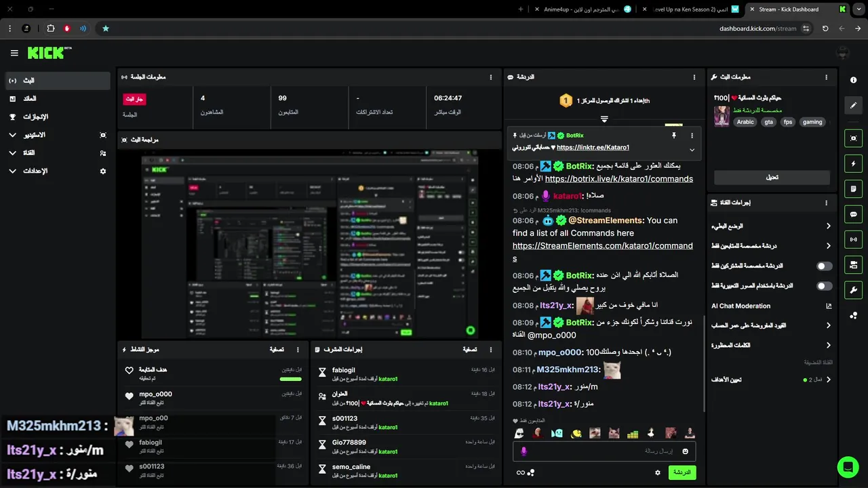Open chat panel kebab menu
This screenshot has height=488, width=868.
point(694,77)
